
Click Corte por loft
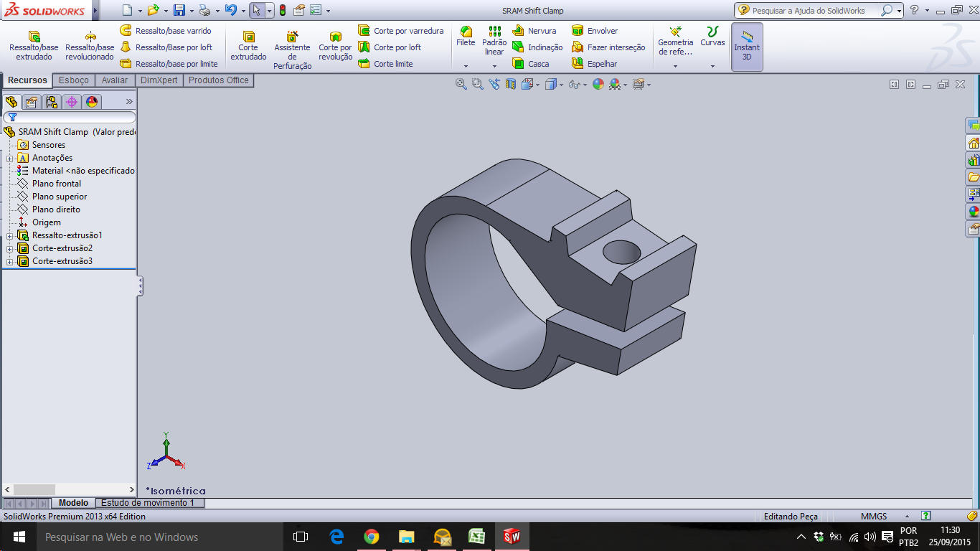390,47
